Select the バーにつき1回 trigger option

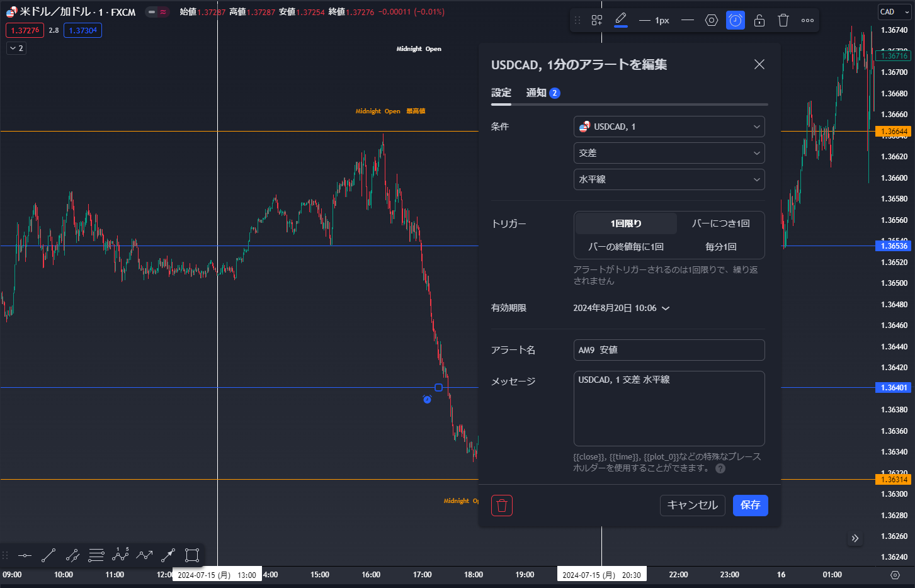[720, 223]
